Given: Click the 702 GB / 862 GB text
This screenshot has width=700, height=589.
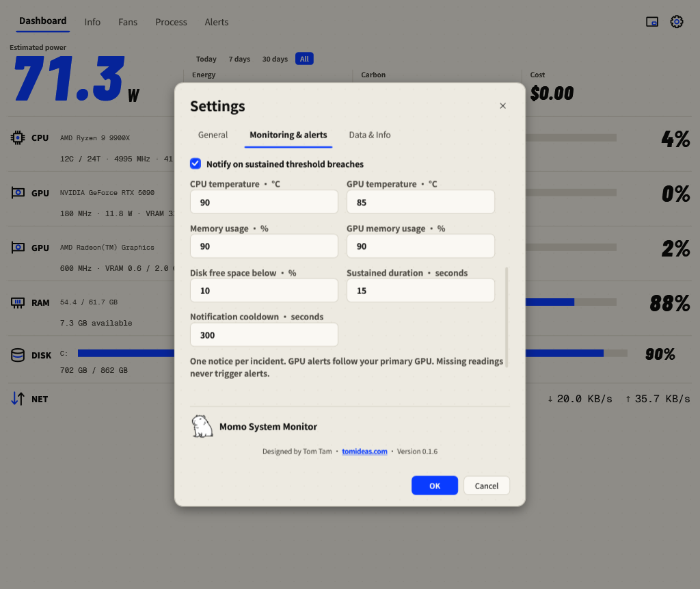Looking at the screenshot, I should (x=94, y=370).
